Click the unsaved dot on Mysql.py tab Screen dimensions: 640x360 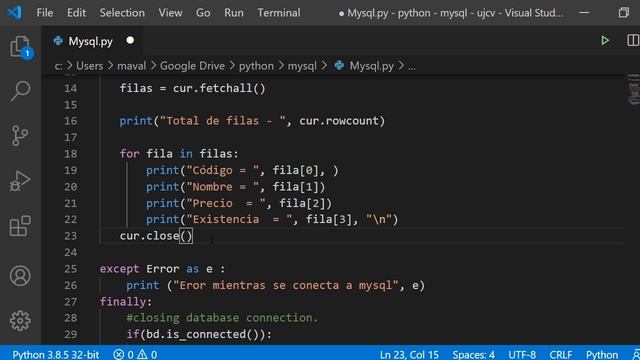[130, 40]
